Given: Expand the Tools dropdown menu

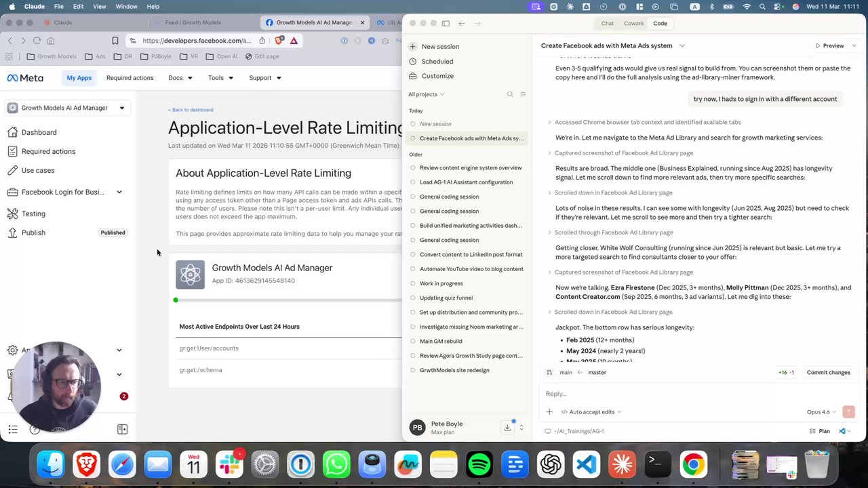Looking at the screenshot, I should click(x=220, y=78).
